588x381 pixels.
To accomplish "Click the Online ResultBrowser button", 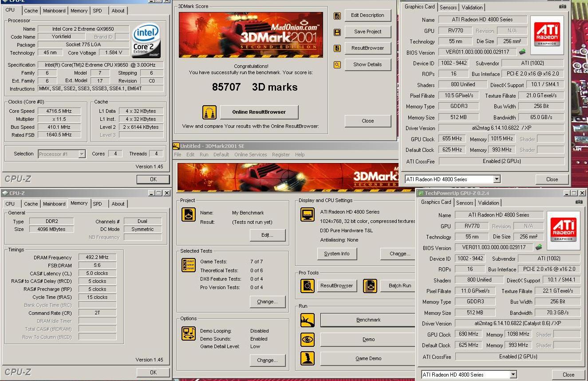I will point(259,112).
